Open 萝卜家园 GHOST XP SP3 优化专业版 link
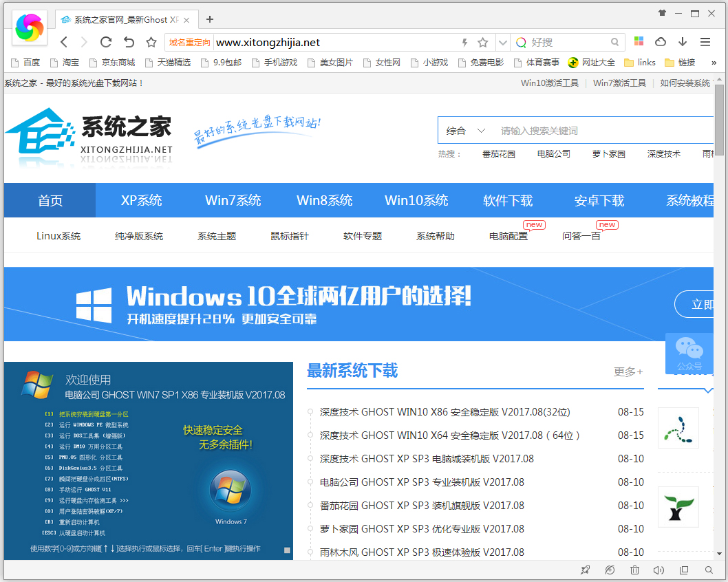Image resolution: width=728 pixels, height=582 pixels. pos(422,529)
